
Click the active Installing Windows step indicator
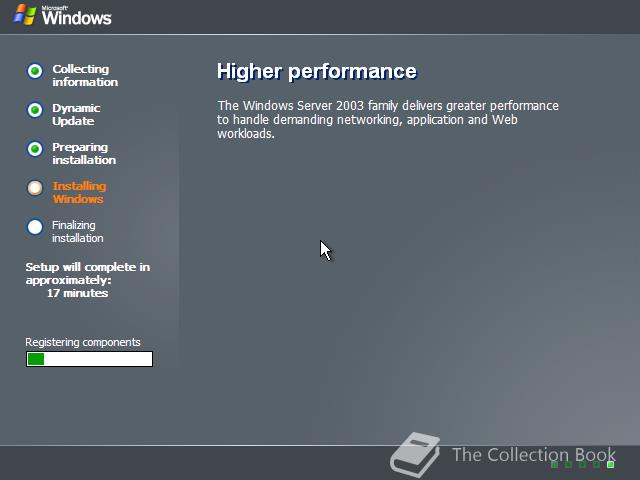35,188
